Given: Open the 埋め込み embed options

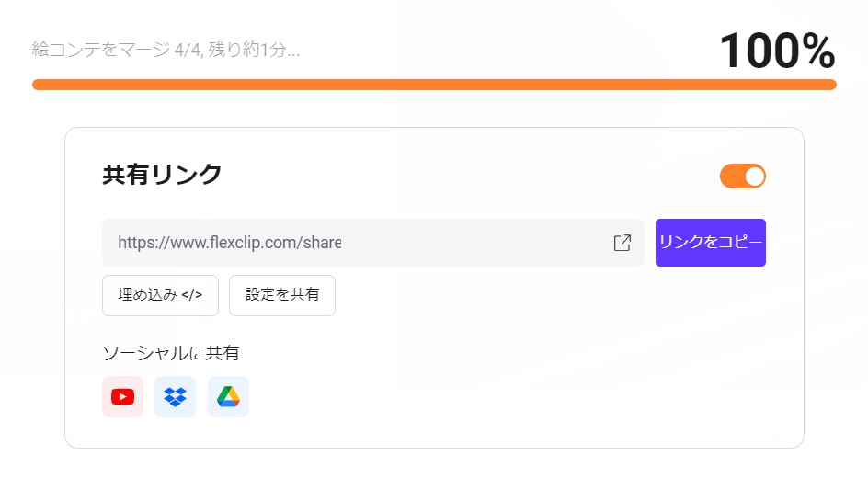Looking at the screenshot, I should click(x=161, y=295).
